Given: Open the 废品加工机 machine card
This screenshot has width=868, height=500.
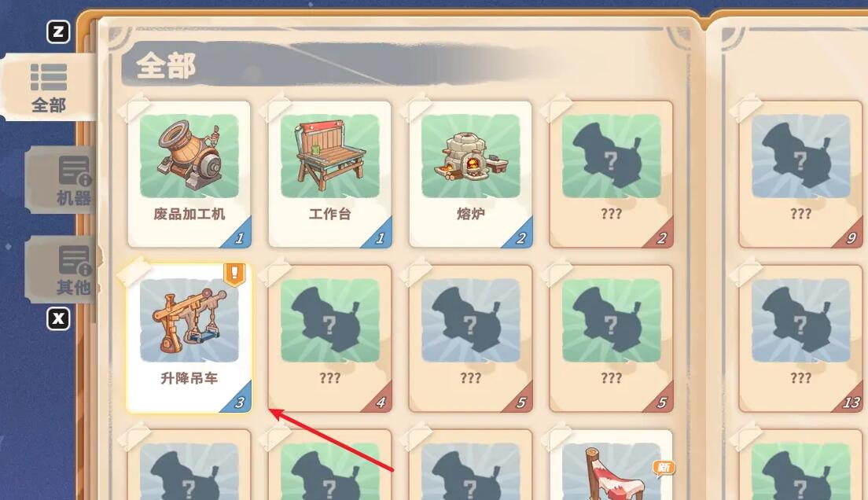Looking at the screenshot, I should [189, 174].
